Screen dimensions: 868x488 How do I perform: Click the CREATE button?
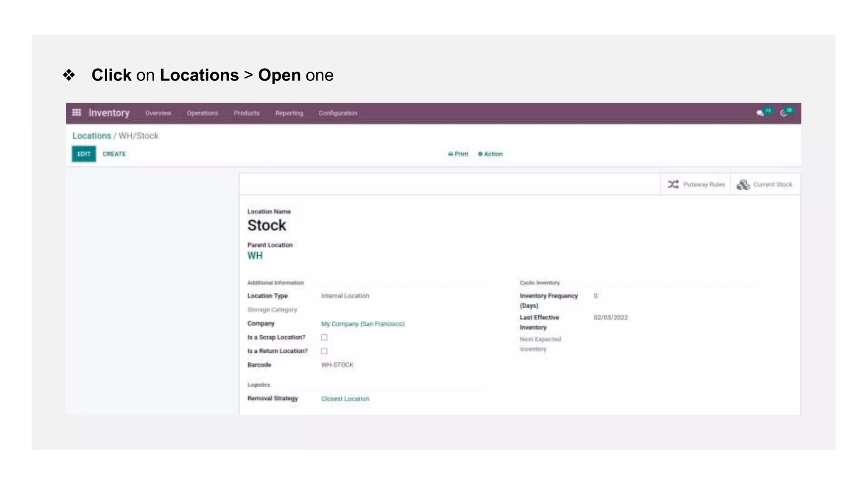tap(114, 154)
